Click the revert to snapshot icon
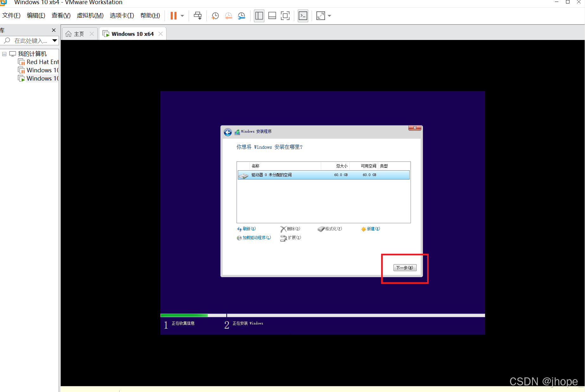This screenshot has height=392, width=585. pos(228,16)
